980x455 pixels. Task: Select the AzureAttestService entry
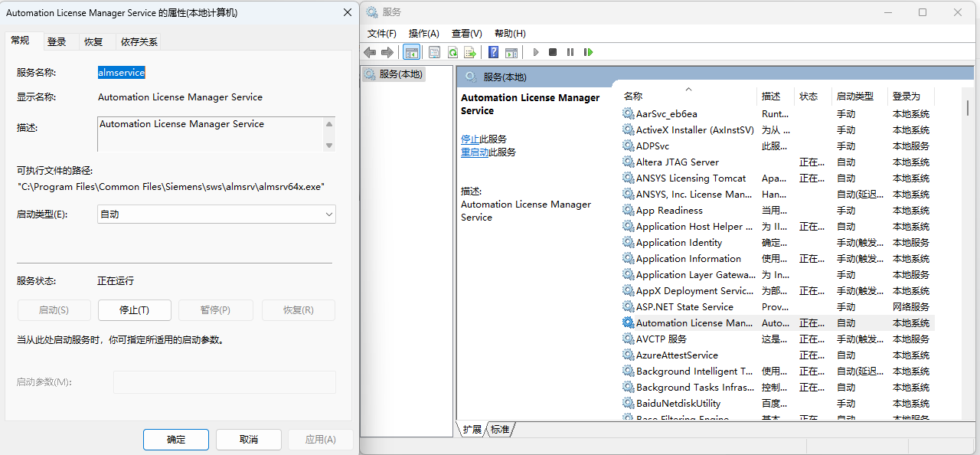tap(678, 355)
